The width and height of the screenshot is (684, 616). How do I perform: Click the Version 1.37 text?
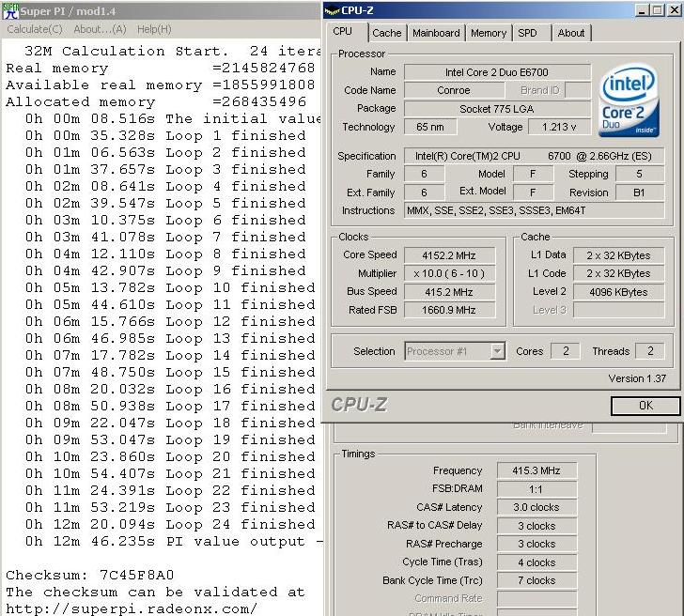637,378
